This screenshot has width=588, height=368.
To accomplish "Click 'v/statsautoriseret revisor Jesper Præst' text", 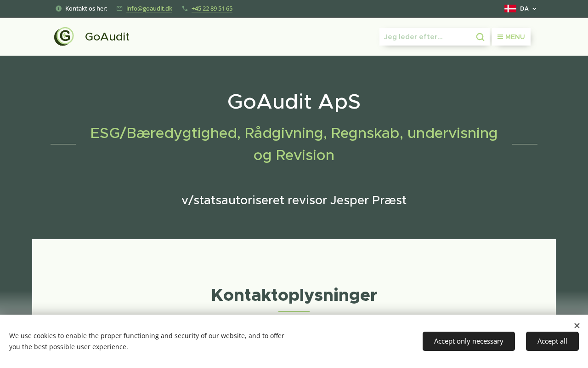I will (x=294, y=200).
